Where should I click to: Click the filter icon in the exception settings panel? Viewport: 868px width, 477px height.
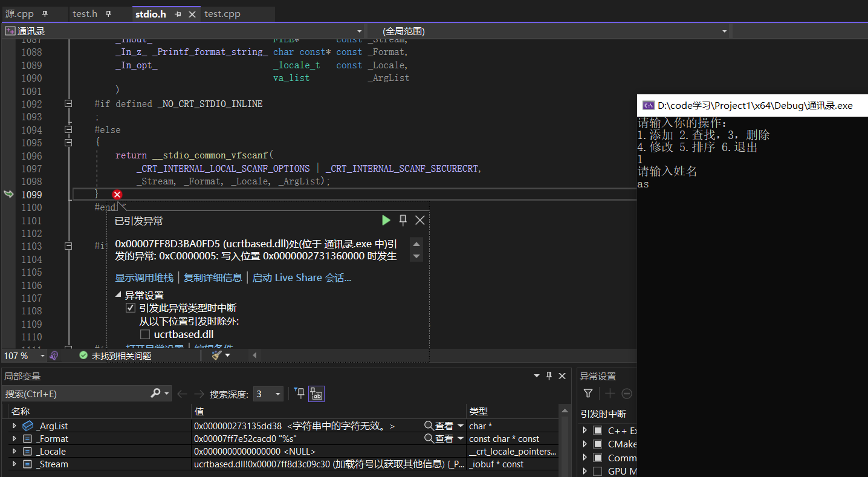tap(588, 394)
